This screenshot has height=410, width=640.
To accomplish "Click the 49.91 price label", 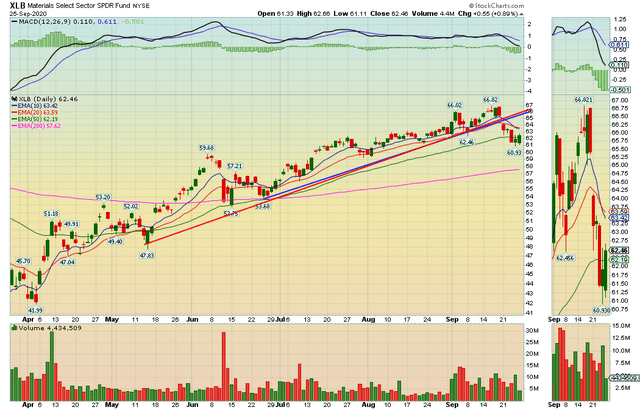I will point(71,224).
